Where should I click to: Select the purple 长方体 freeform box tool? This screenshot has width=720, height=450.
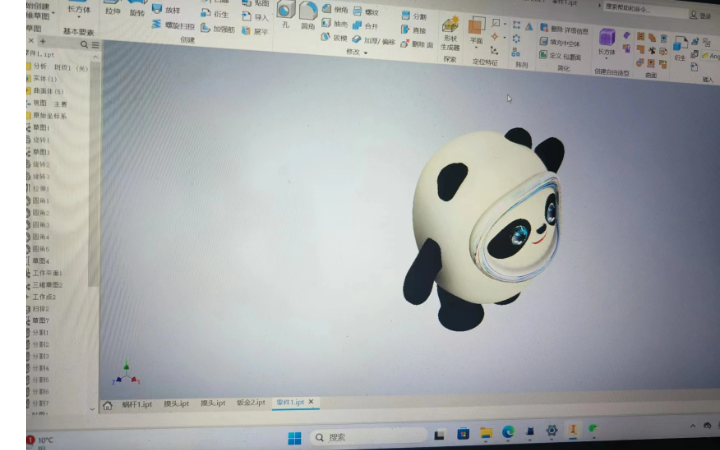click(607, 42)
